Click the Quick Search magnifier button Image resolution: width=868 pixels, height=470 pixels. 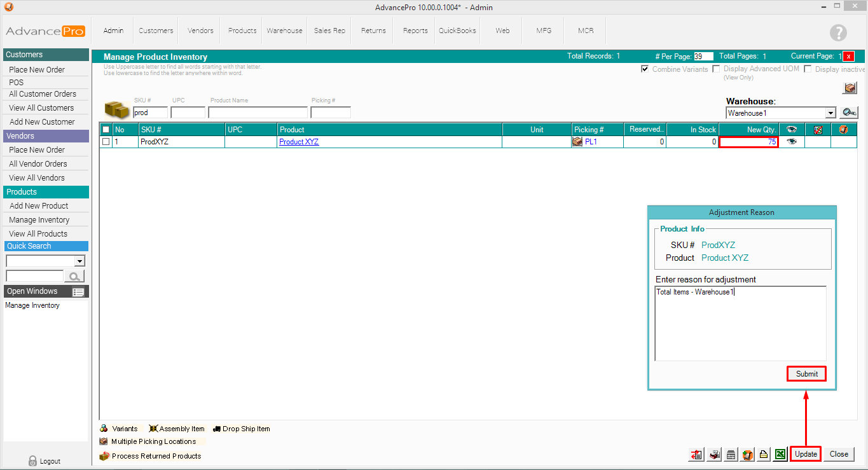74,276
